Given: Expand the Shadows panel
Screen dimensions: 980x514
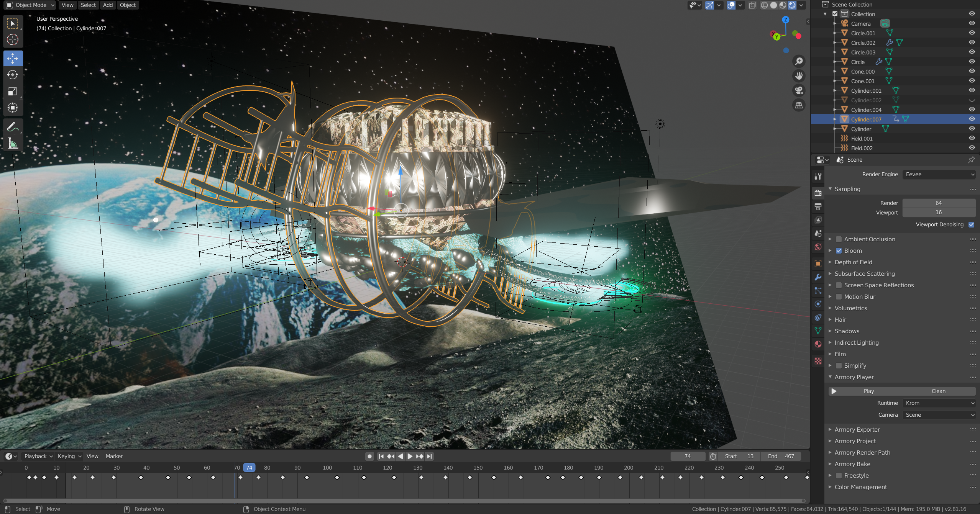Looking at the screenshot, I should (x=847, y=331).
